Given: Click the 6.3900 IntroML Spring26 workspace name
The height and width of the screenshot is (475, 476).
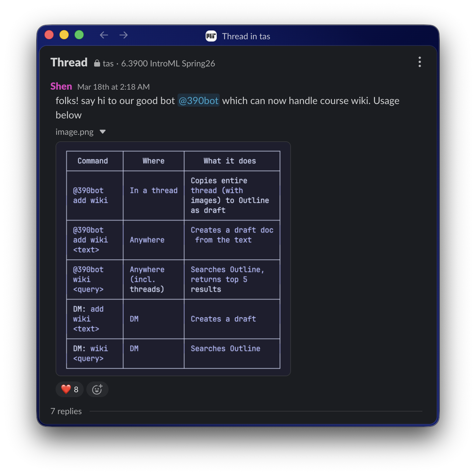Looking at the screenshot, I should [x=168, y=63].
